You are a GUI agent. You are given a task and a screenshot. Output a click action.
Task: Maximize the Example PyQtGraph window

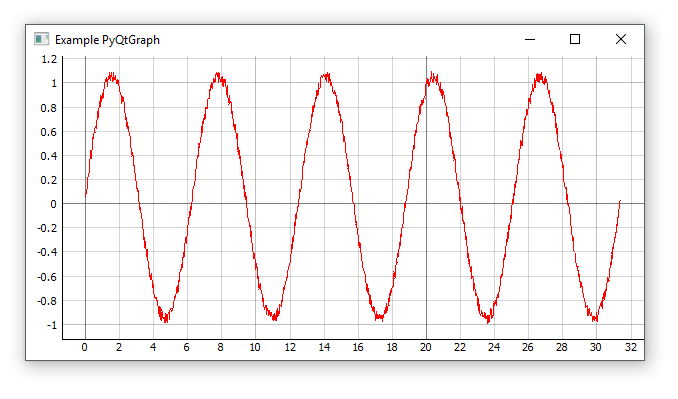tap(575, 39)
